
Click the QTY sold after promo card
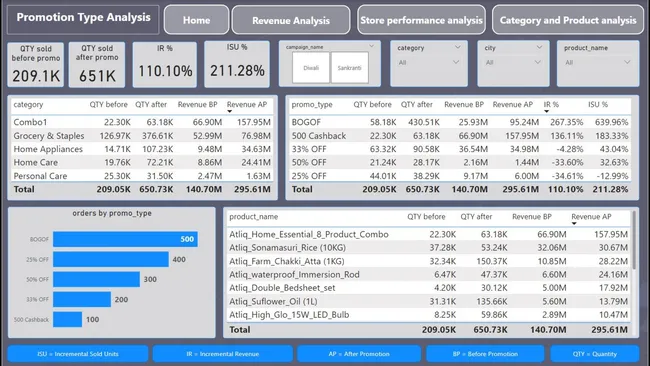(x=97, y=65)
